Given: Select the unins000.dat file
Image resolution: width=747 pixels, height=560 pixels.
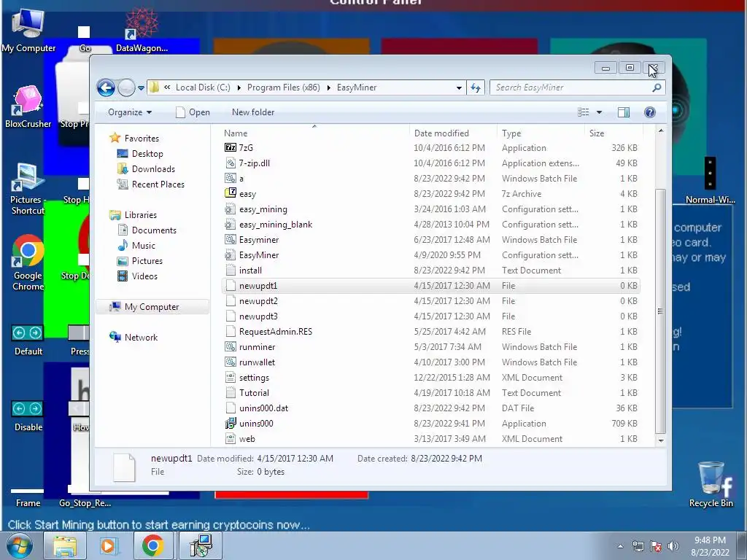Looking at the screenshot, I should (263, 408).
